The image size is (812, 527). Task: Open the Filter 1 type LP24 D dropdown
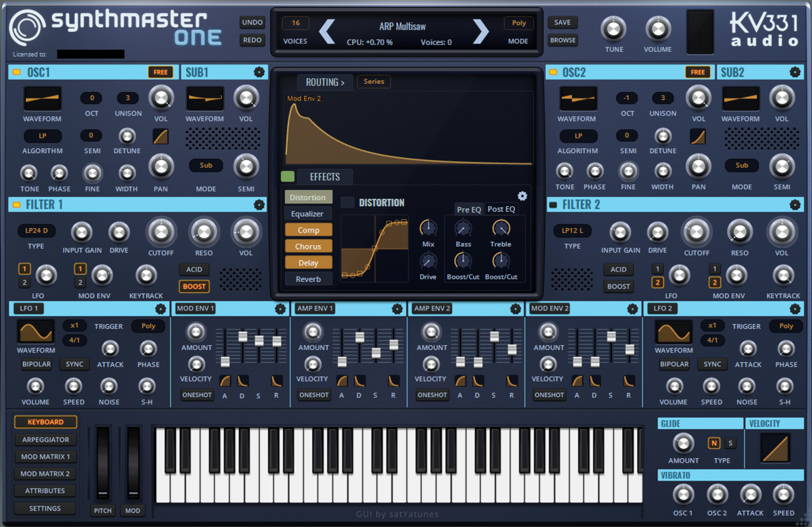[36, 231]
